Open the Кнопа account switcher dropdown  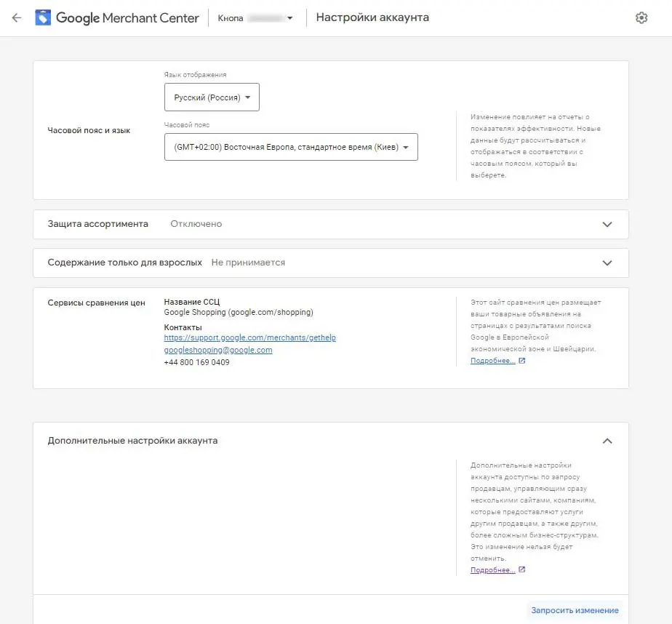(255, 18)
